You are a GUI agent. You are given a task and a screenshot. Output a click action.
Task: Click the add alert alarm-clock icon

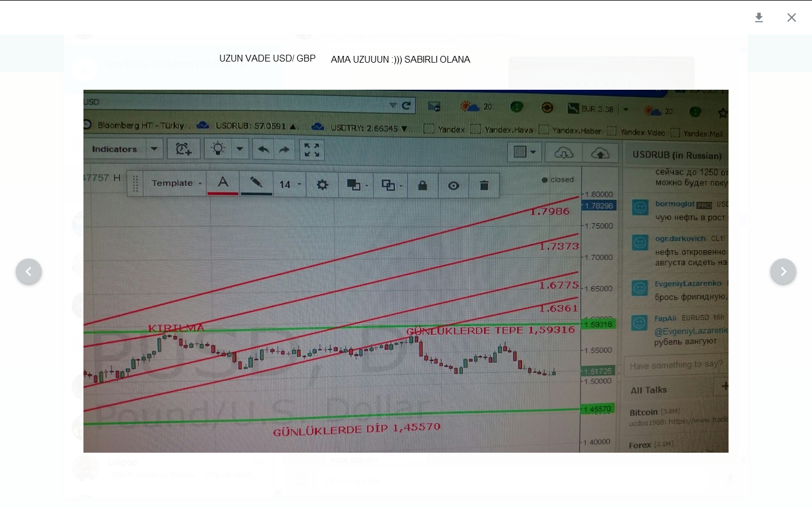pyautogui.click(x=183, y=150)
